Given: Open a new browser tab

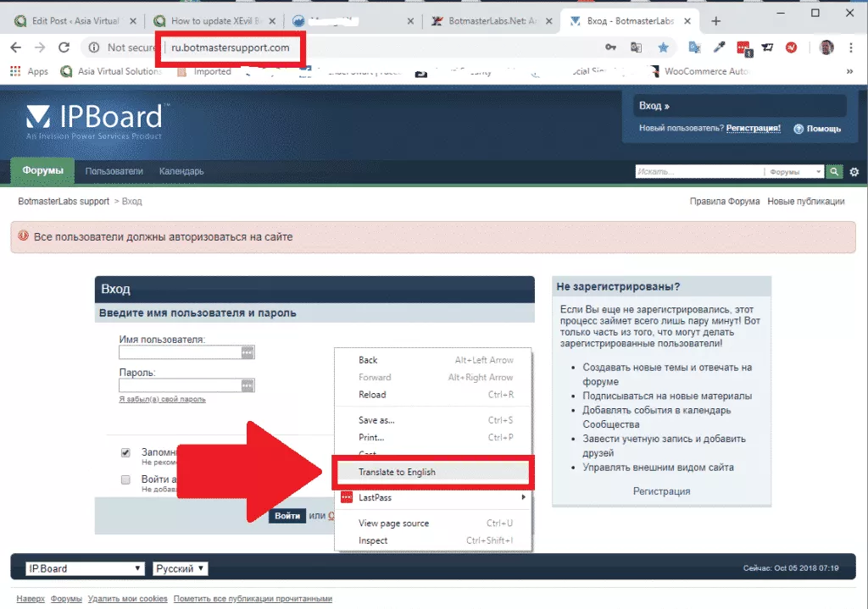Looking at the screenshot, I should (x=716, y=21).
